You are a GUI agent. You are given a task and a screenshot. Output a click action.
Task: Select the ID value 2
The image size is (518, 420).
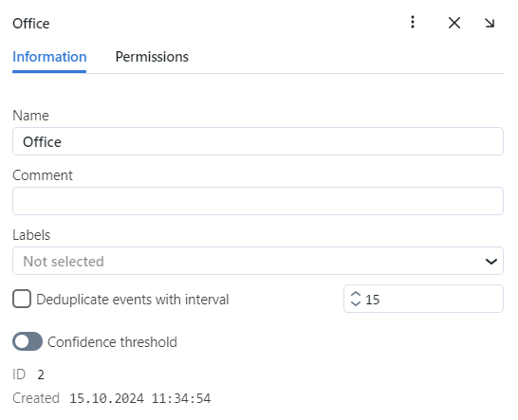tap(41, 374)
